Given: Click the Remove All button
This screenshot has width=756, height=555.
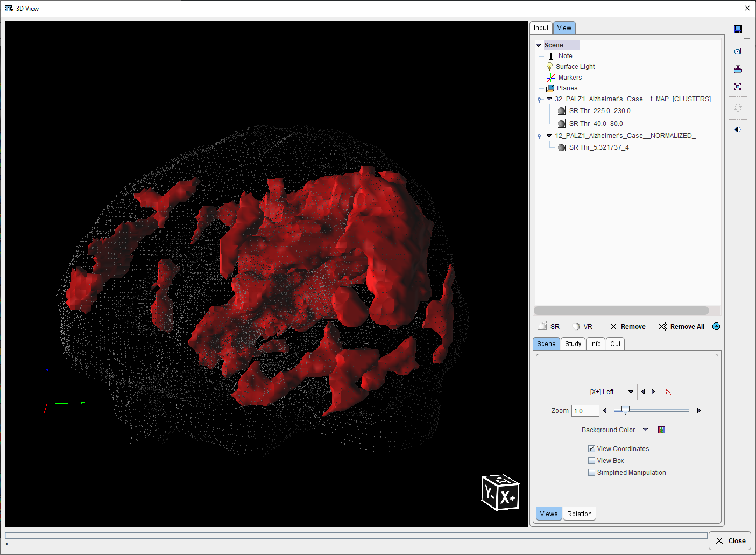Looking at the screenshot, I should [681, 327].
